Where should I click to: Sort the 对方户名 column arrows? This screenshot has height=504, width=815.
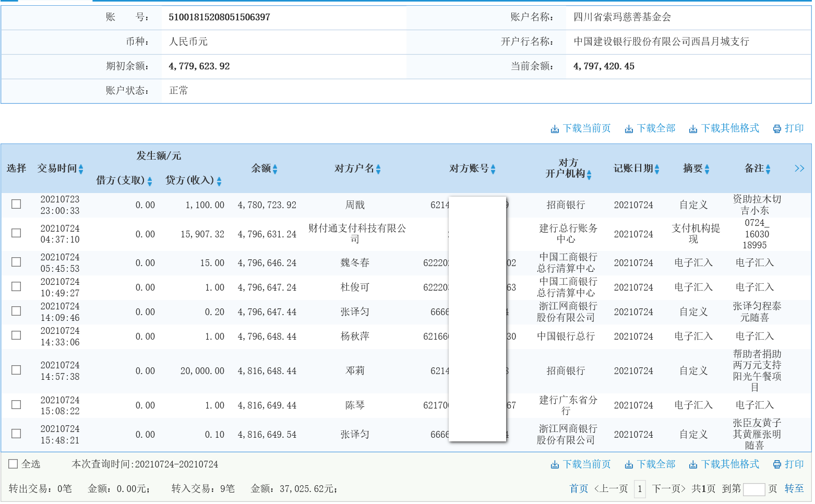point(380,169)
